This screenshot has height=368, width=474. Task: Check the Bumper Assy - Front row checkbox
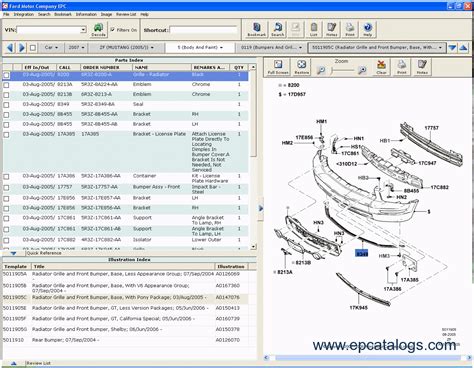[6, 187]
